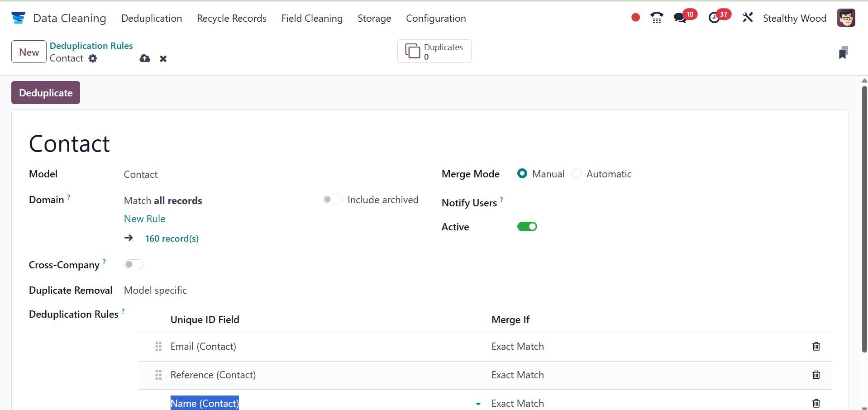Open the Configuration menu
This screenshot has width=868, height=410.
tap(435, 19)
